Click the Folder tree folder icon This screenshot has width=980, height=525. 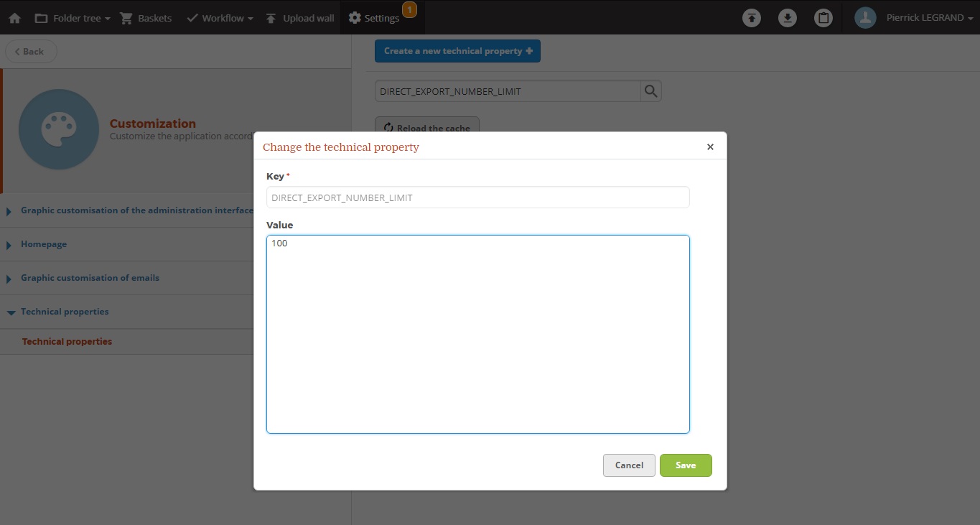pos(42,18)
